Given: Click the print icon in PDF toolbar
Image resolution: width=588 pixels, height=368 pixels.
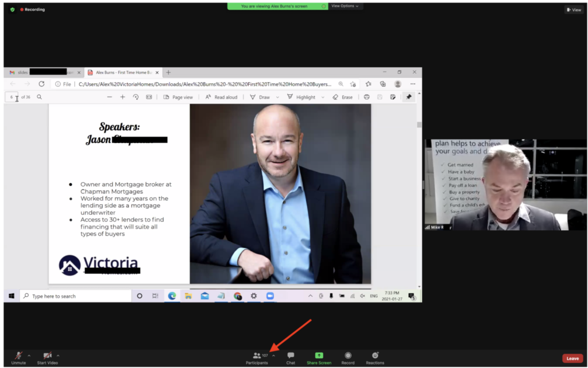Looking at the screenshot, I should click(366, 97).
